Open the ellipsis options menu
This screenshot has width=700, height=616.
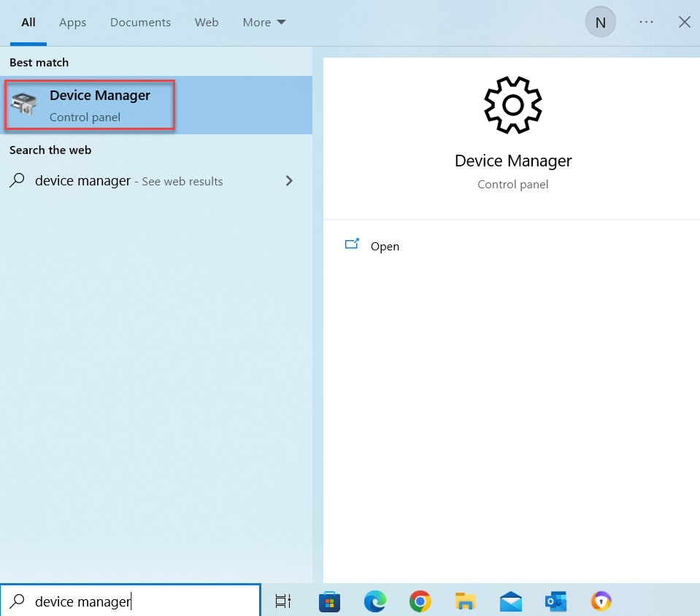pos(646,22)
